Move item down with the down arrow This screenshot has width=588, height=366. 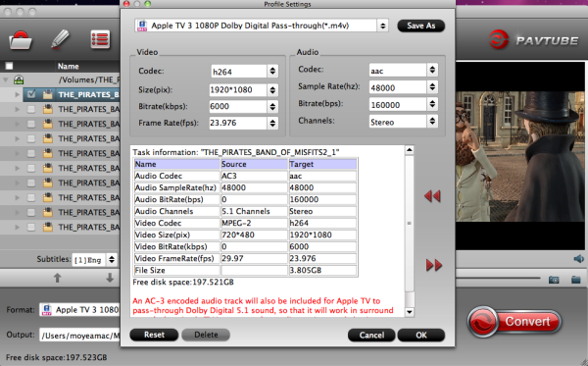[110, 278]
